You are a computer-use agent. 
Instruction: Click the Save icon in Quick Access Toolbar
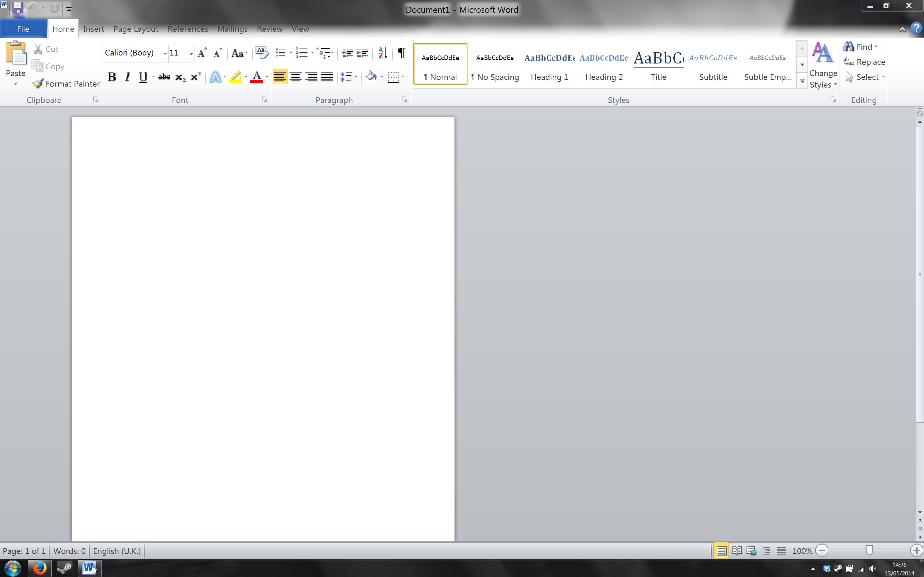[x=18, y=8]
